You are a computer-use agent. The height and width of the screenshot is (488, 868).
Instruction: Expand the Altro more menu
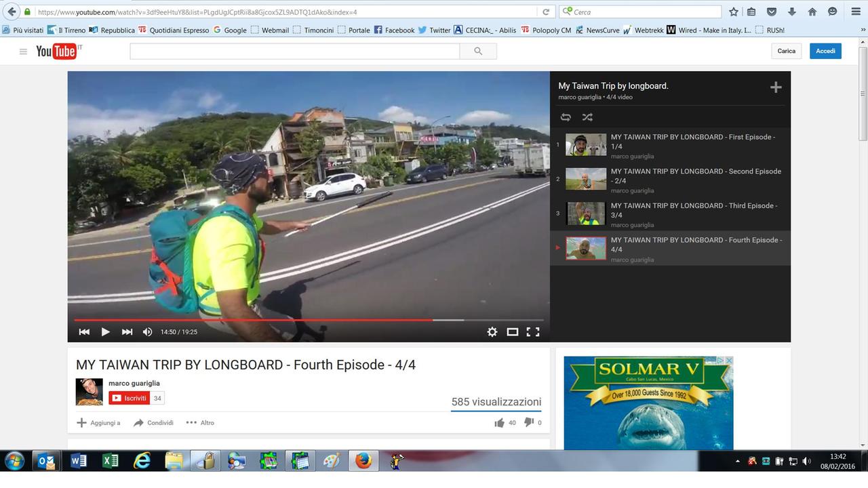(x=200, y=423)
